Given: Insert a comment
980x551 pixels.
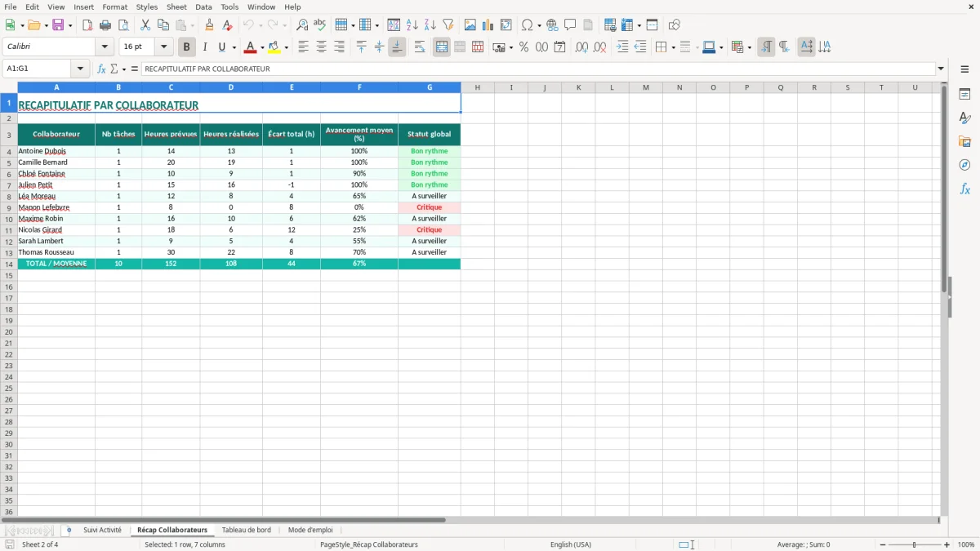Looking at the screenshot, I should click(570, 25).
